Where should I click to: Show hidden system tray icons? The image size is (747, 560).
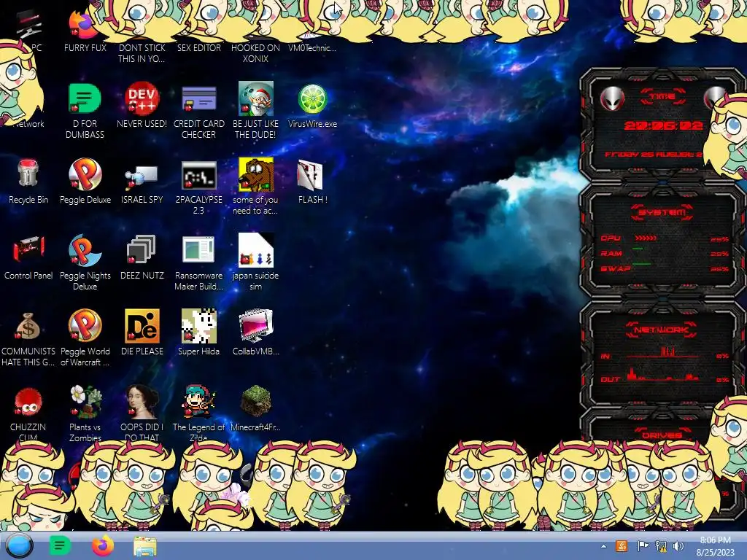[603, 546]
